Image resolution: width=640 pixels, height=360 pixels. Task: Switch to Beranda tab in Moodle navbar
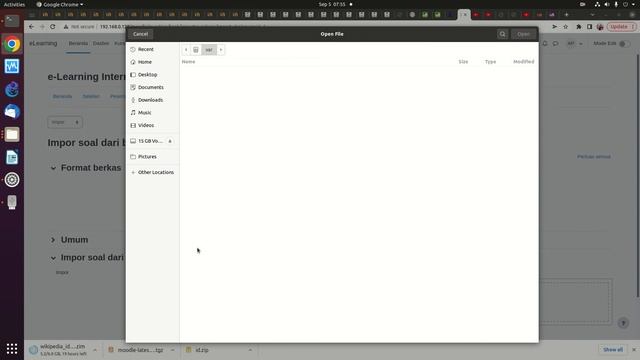point(78,43)
